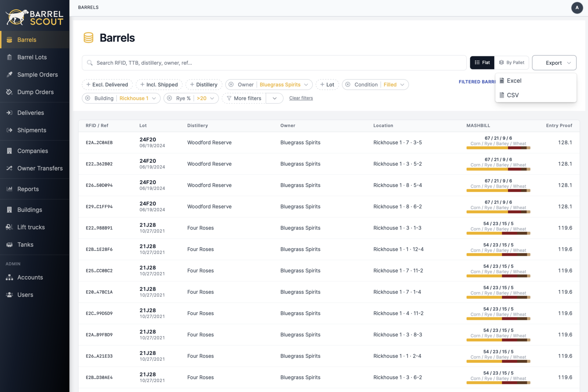Navigate to Reports page

(35, 189)
